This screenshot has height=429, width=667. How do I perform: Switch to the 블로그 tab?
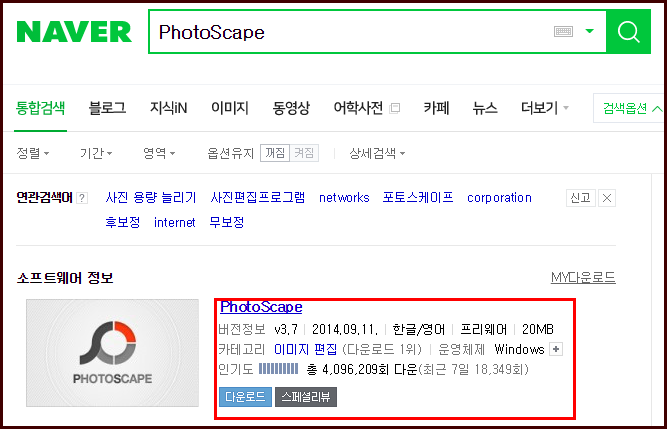tap(107, 108)
